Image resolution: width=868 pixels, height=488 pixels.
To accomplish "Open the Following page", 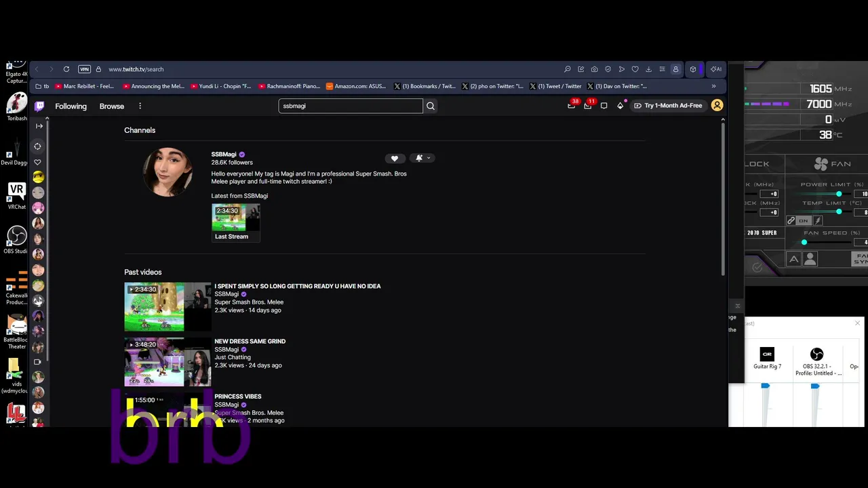I will pyautogui.click(x=71, y=106).
